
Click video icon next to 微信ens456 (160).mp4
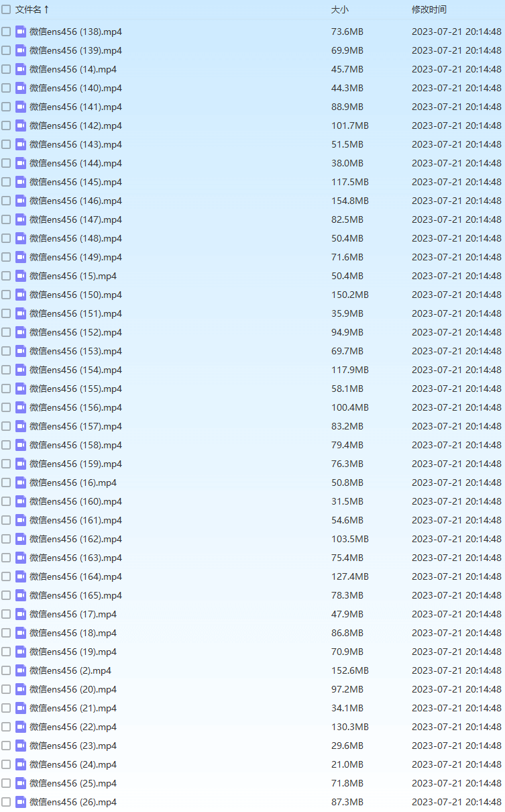pos(21,501)
